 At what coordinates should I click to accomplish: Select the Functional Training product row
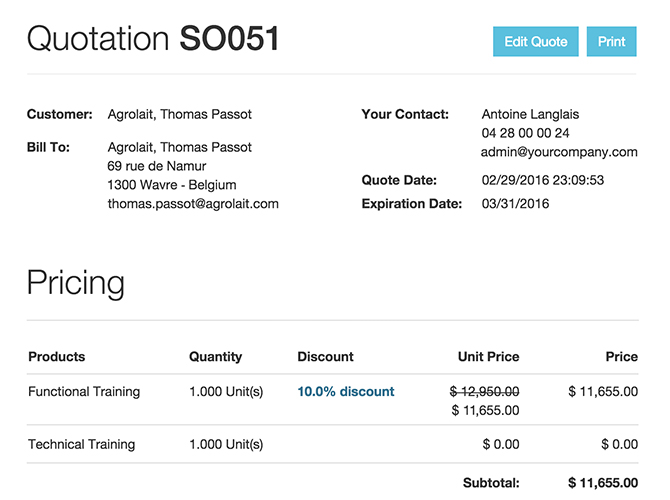tap(84, 392)
